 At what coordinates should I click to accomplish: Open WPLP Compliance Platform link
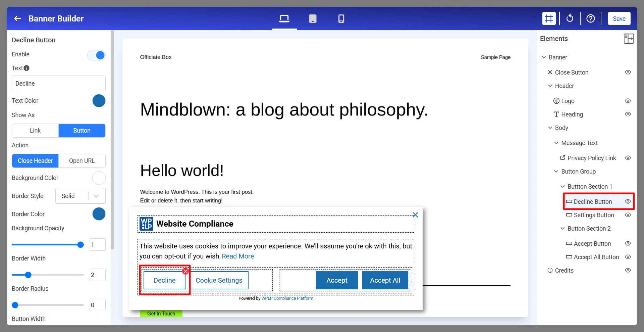pos(287,298)
